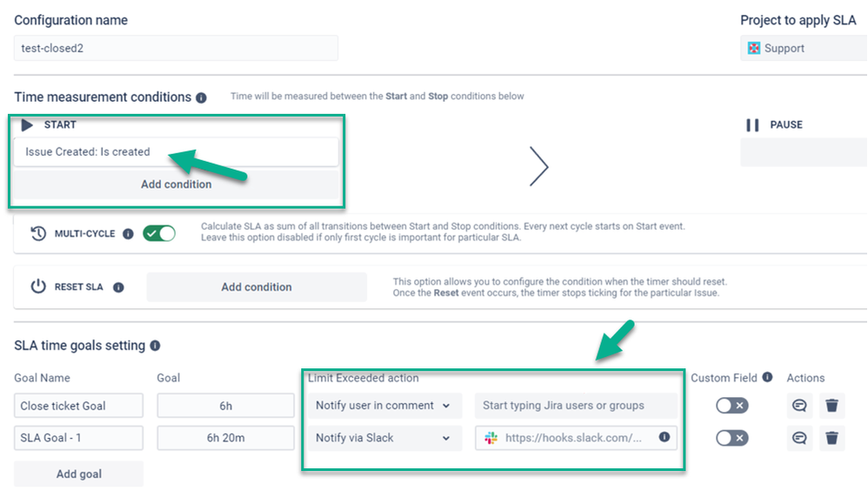The width and height of the screenshot is (868, 491).
Task: Click the Jira users or groups field
Action: point(576,406)
